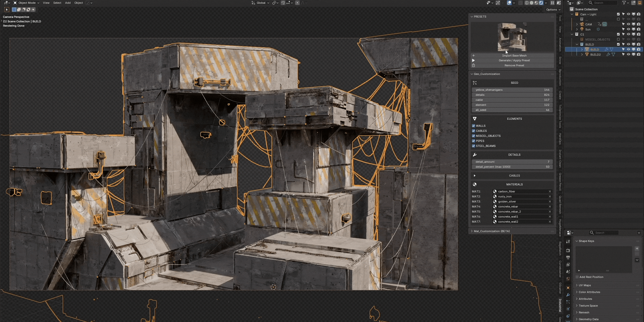Open the Object Mode dropdown
The height and width of the screenshot is (322, 644).
26,3
